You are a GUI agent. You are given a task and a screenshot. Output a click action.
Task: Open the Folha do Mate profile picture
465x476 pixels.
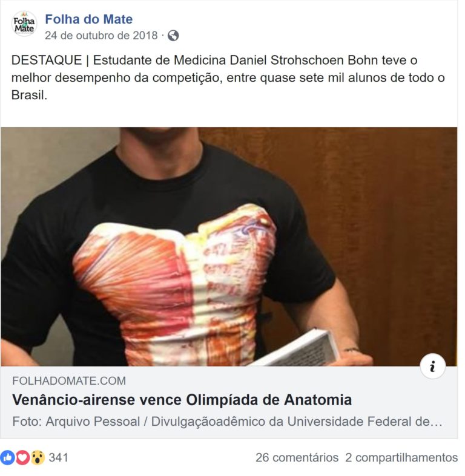point(24,24)
